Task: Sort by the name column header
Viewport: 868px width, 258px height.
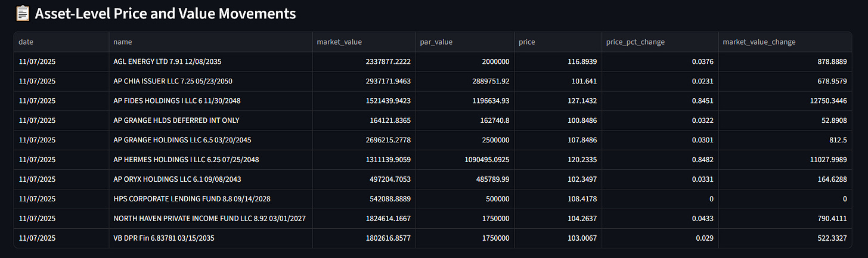Action: click(x=210, y=42)
